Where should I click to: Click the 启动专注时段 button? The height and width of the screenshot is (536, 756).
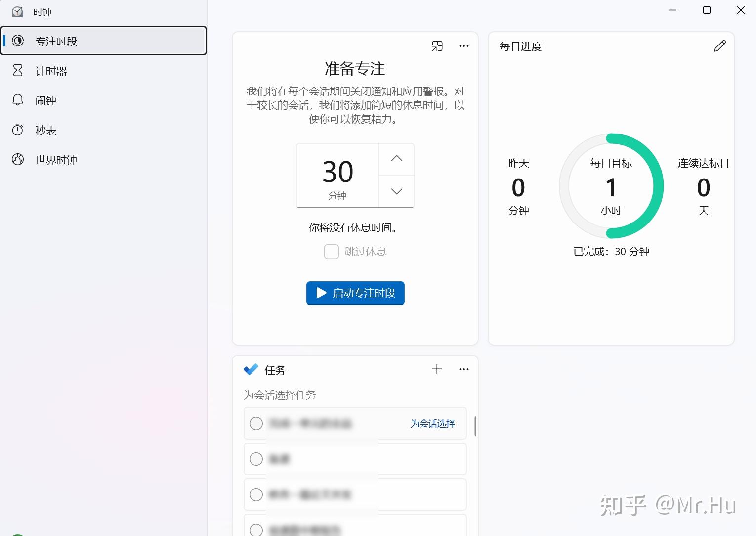(355, 293)
